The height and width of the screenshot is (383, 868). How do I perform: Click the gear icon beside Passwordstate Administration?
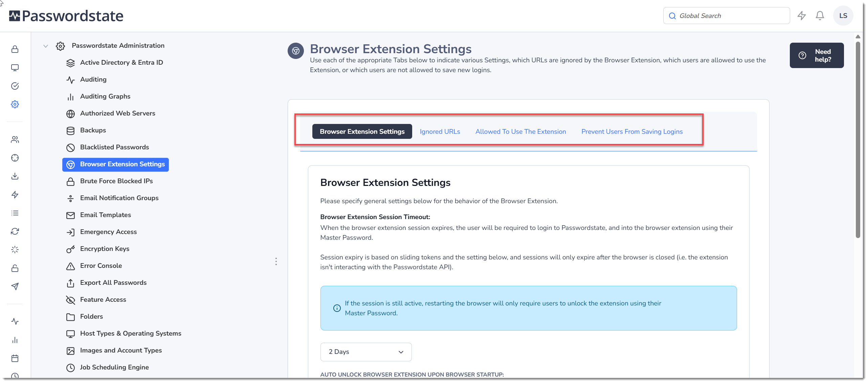[61, 46]
